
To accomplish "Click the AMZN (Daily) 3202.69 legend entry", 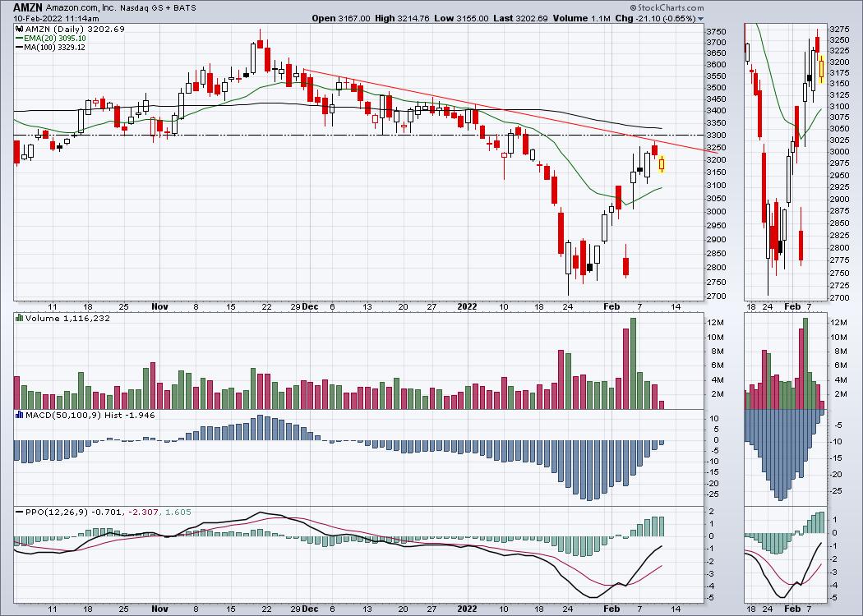I will (x=76, y=29).
